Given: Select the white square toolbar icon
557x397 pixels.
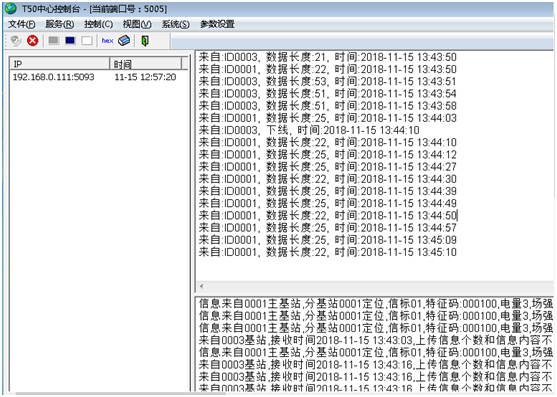Looking at the screenshot, I should [x=87, y=40].
